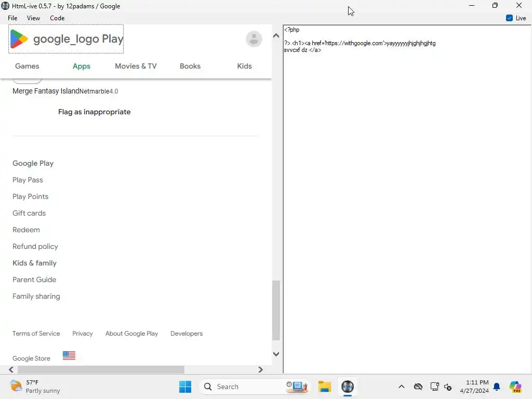Open the File menu
Screen dimensions: 532x399
(x=12, y=18)
